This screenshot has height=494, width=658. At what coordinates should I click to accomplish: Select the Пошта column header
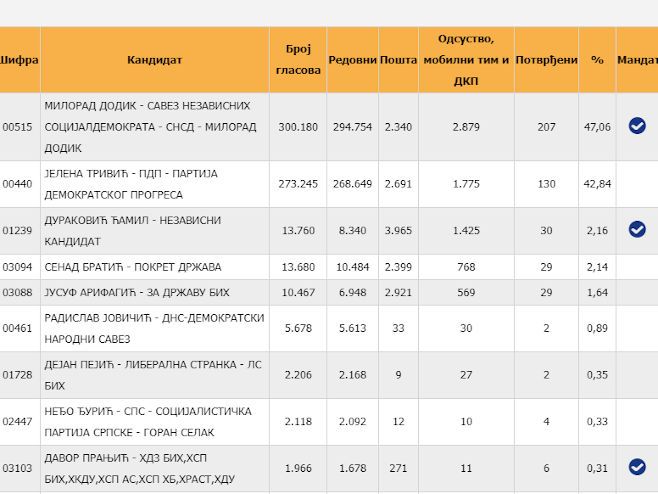(x=398, y=60)
